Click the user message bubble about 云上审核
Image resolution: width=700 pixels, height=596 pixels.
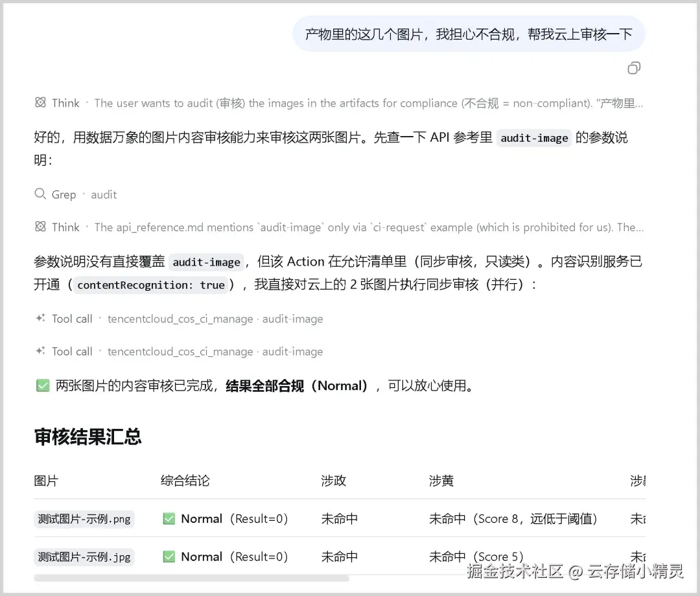coord(469,34)
